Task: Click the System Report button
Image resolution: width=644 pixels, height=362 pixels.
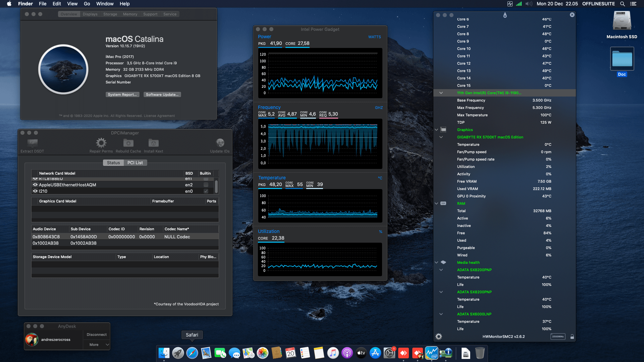Action: (x=122, y=95)
